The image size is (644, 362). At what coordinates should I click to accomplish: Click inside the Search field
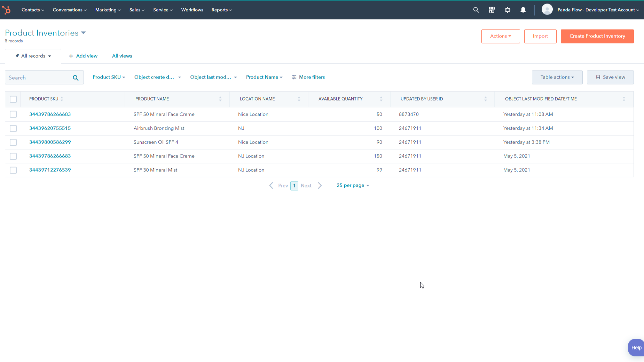click(x=38, y=77)
